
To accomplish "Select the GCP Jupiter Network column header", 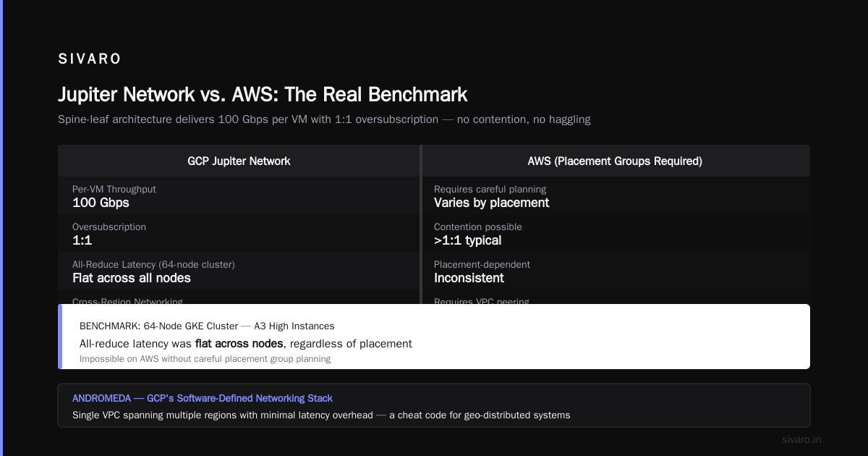I will (x=239, y=161).
